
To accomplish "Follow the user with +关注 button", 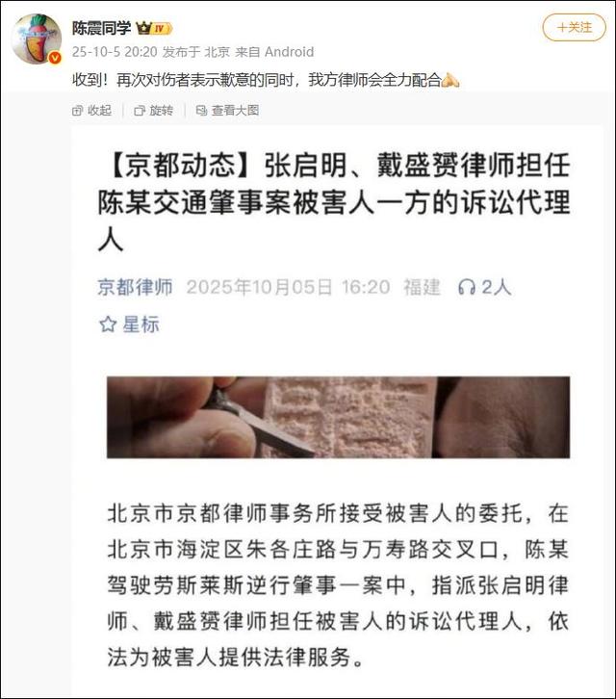I will pyautogui.click(x=574, y=28).
